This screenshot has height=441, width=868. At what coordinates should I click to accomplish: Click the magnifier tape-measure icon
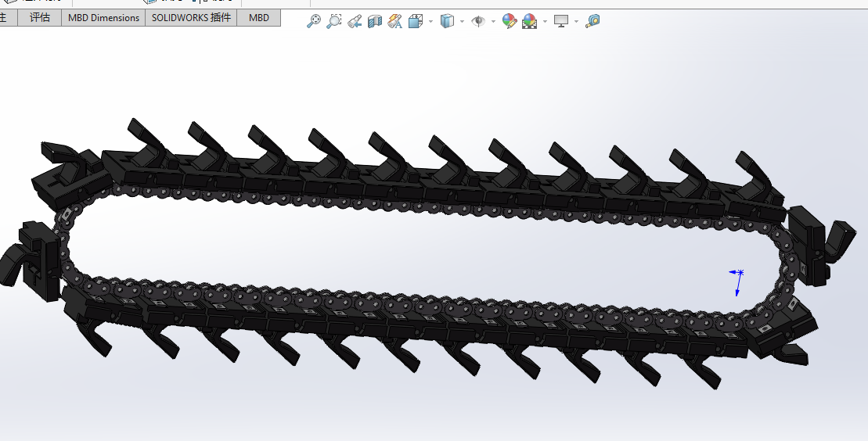click(592, 22)
